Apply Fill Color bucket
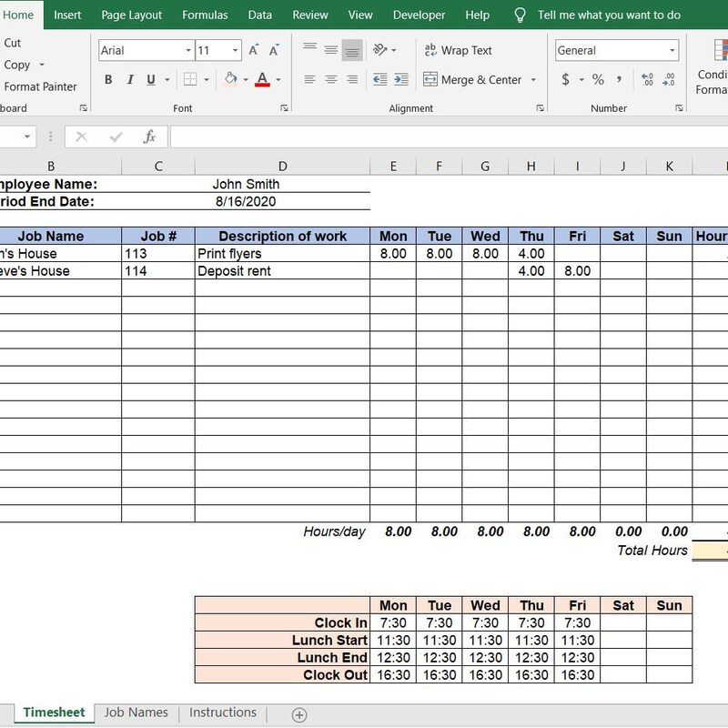The image size is (728, 728). coord(230,79)
